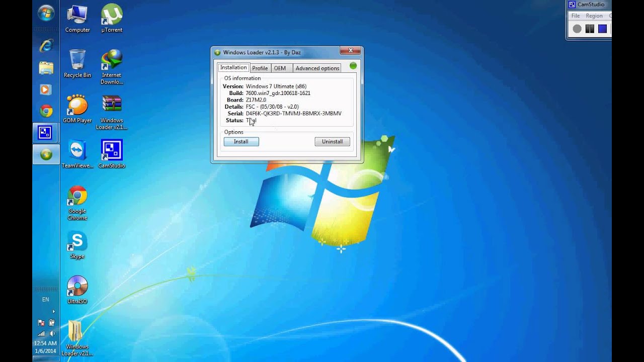Click the details "FSC - (05/30/08 - v2.0)" text
The width and height of the screenshot is (644, 362).
click(x=272, y=107)
